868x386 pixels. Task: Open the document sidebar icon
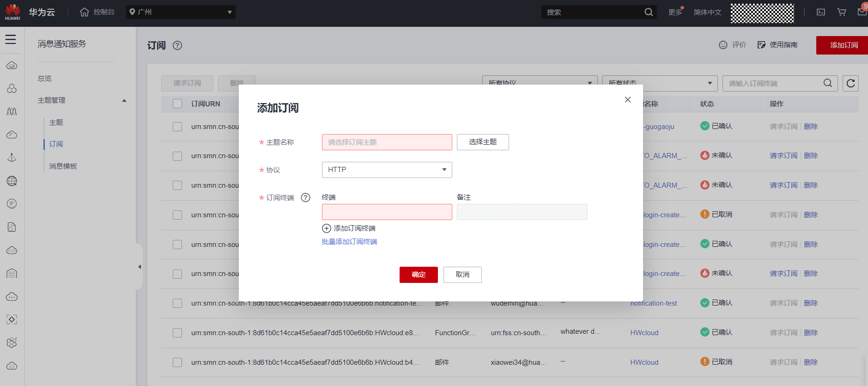tap(12, 227)
